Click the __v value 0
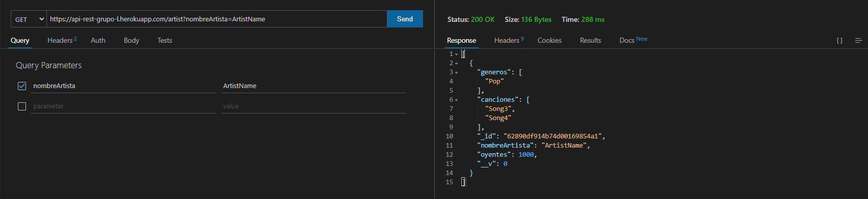Image resolution: width=868 pixels, height=199 pixels. coord(505,163)
